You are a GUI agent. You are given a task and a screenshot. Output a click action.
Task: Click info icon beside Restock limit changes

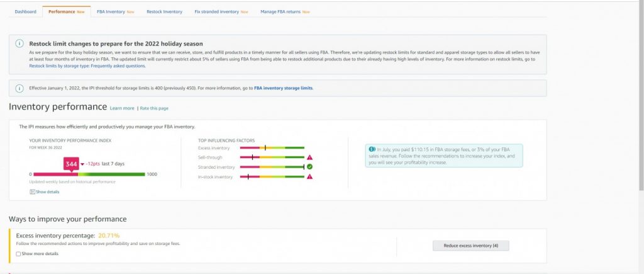coord(19,43)
